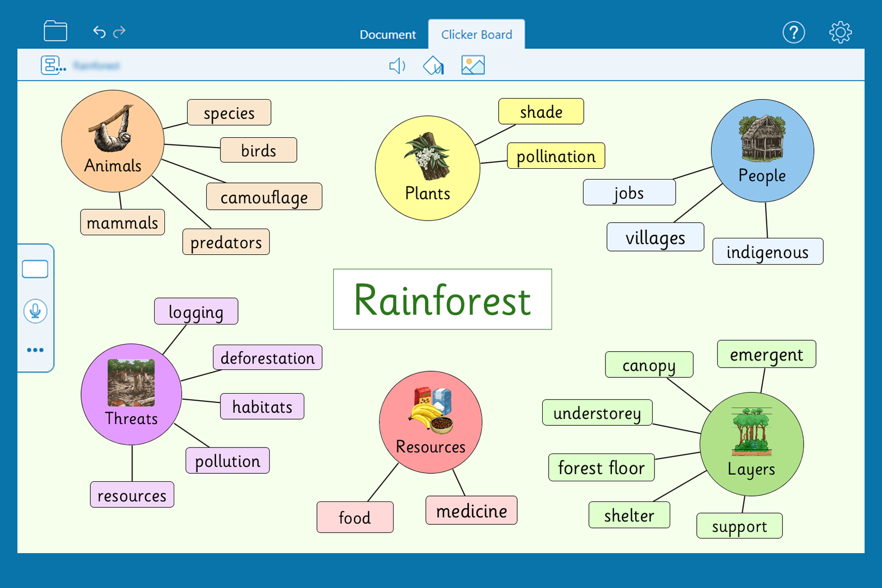
Task: Click the pink Resources circle
Action: [x=430, y=422]
